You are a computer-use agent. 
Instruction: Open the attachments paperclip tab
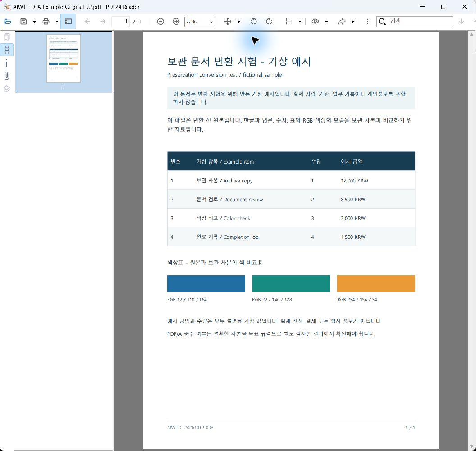pyautogui.click(x=7, y=76)
